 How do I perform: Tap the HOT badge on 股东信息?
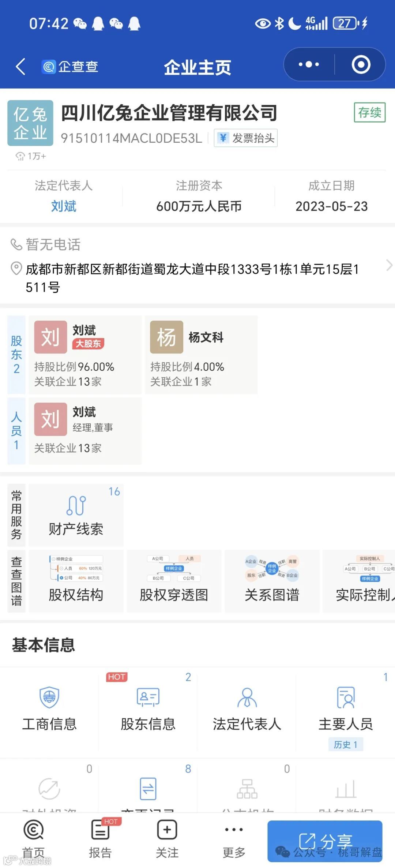click(117, 677)
